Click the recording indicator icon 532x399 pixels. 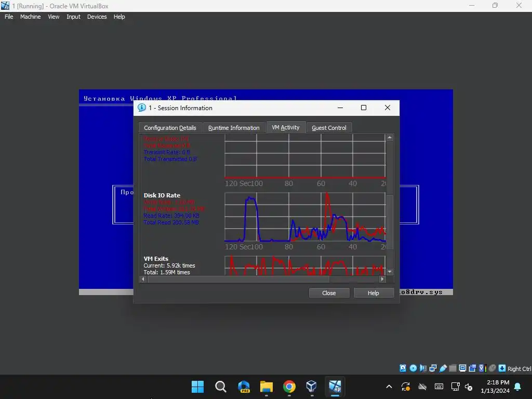472,368
